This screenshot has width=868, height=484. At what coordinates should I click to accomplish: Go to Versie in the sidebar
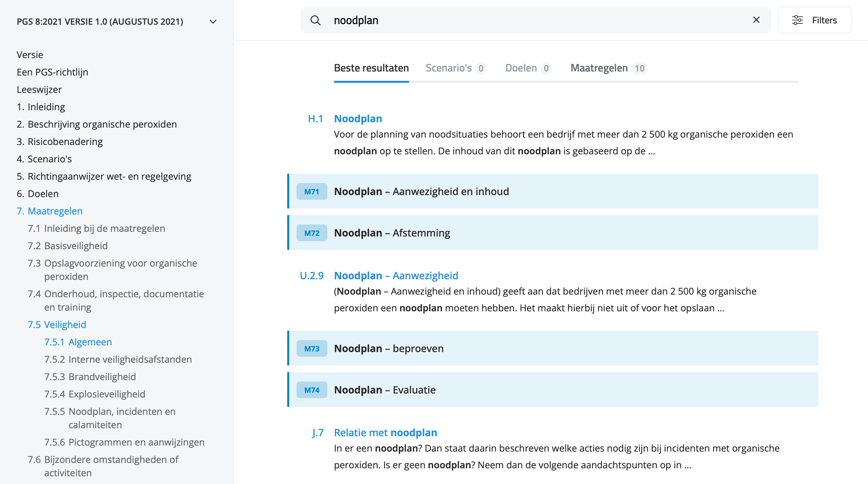(30, 54)
